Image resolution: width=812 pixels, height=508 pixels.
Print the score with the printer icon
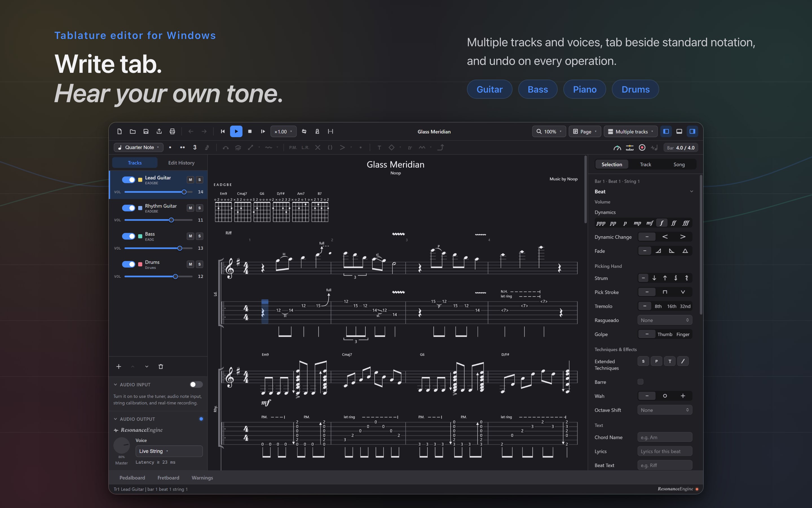click(x=173, y=131)
